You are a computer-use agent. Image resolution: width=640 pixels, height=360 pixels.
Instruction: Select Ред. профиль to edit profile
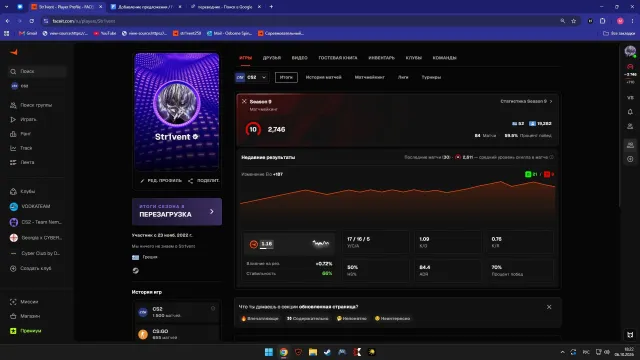coord(161,180)
